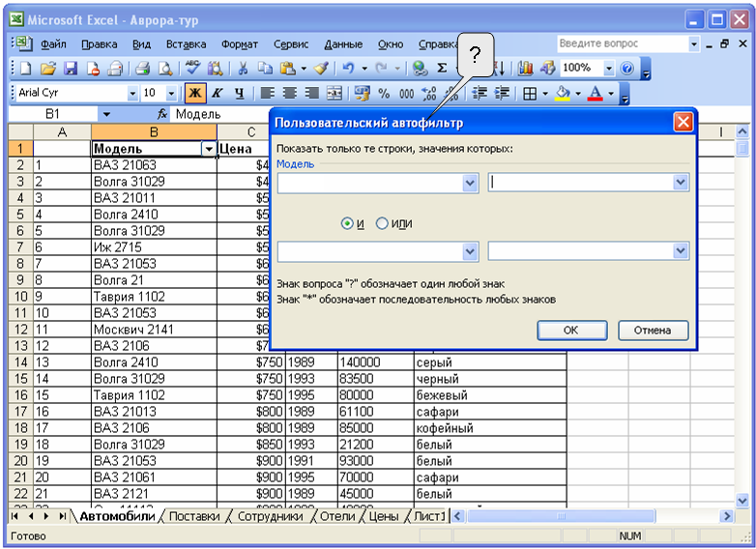Apply percent style icon
Viewport: 756px width, 549px height.
pos(384,94)
